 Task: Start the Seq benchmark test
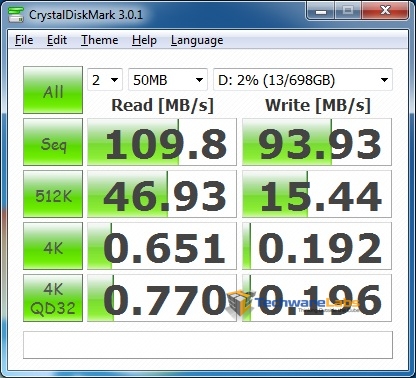(x=53, y=142)
